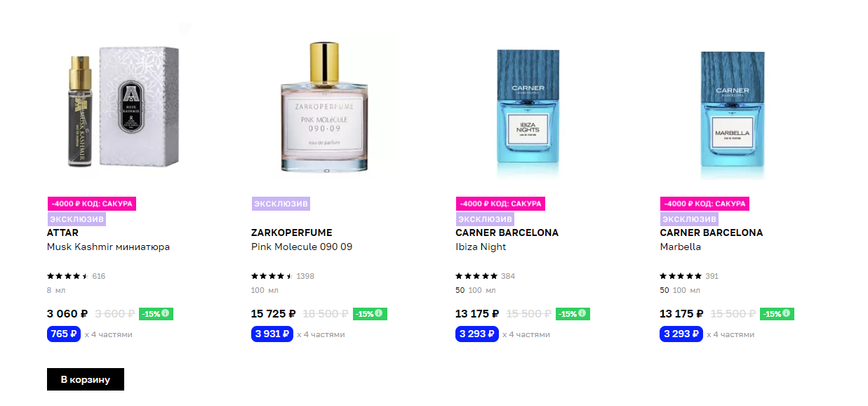Click star rating of Pink Molecule 090 09
868x406 pixels.
point(272,276)
